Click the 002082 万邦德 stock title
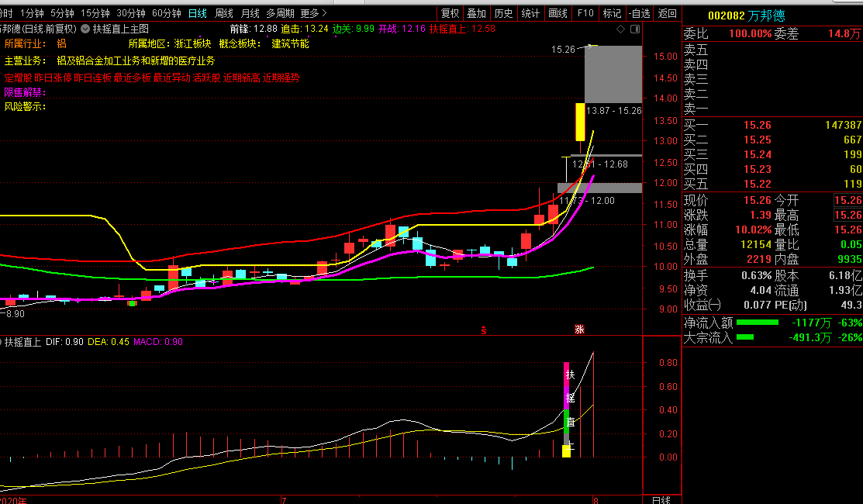The image size is (863, 504). 745,15
